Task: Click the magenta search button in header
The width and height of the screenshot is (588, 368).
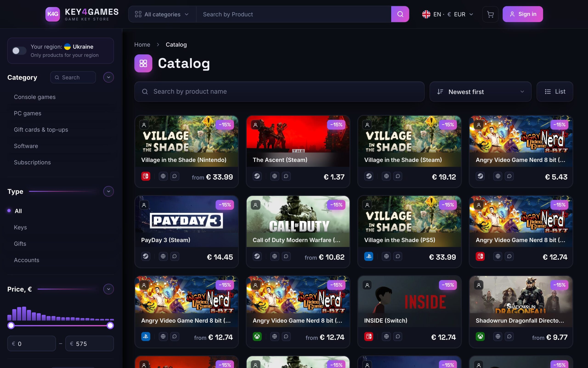Action: click(400, 14)
